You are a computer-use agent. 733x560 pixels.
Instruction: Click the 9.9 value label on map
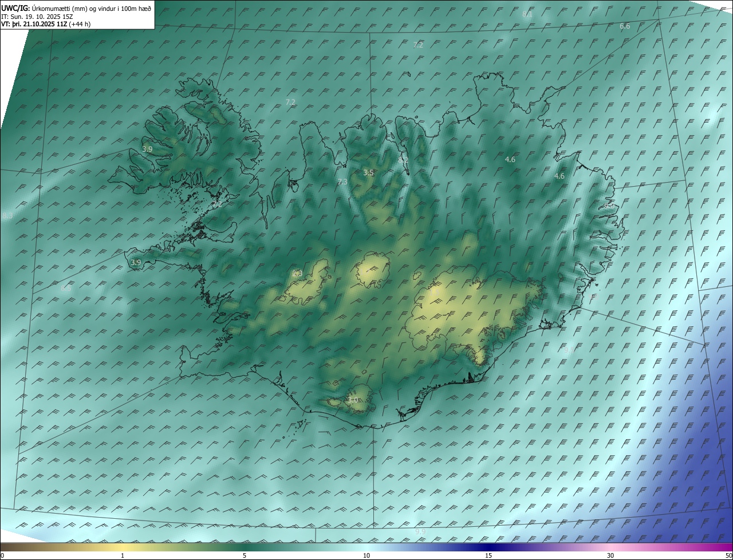click(420, 532)
